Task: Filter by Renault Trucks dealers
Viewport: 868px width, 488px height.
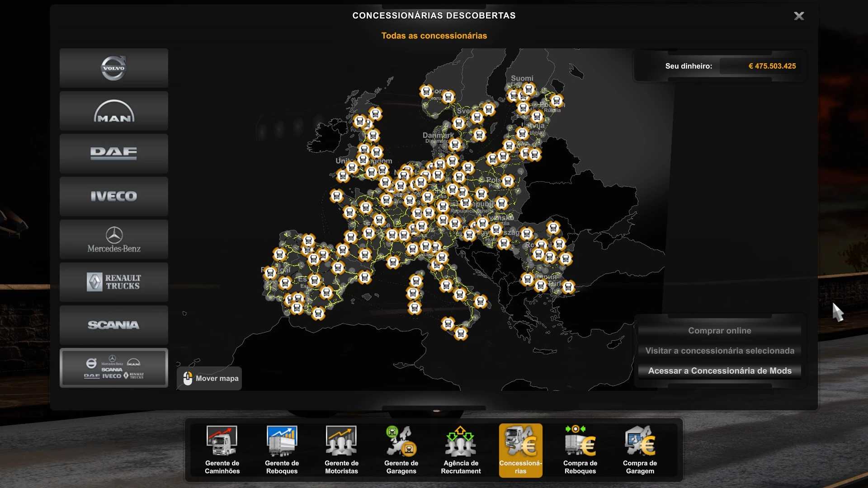Action: (113, 282)
